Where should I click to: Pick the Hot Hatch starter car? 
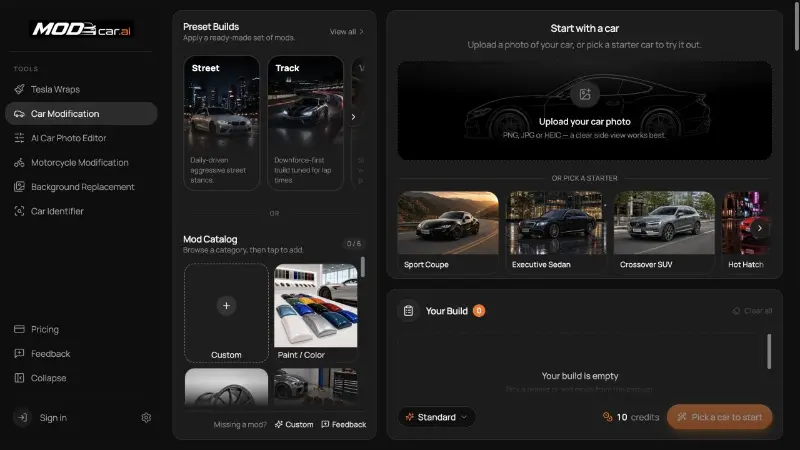[746, 232]
